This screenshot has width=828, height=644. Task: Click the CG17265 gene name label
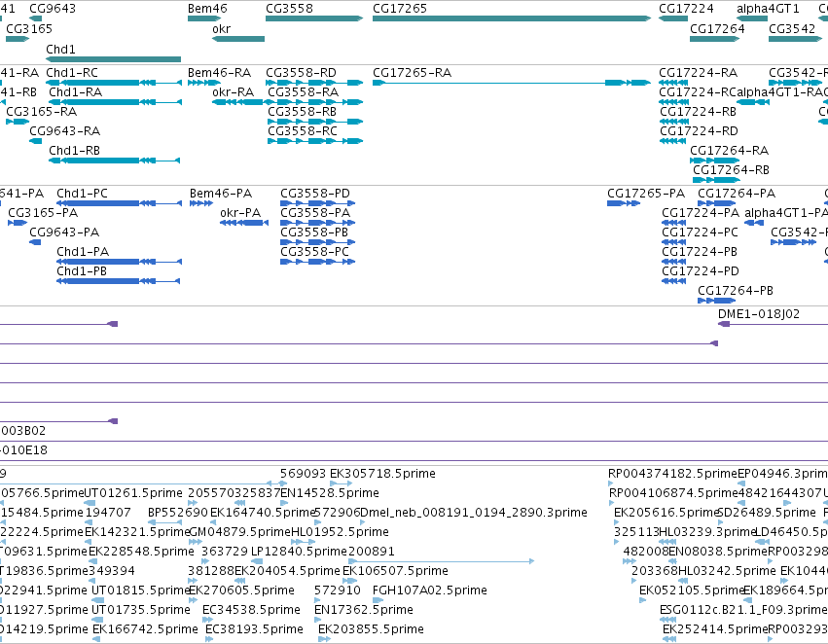[400, 9]
